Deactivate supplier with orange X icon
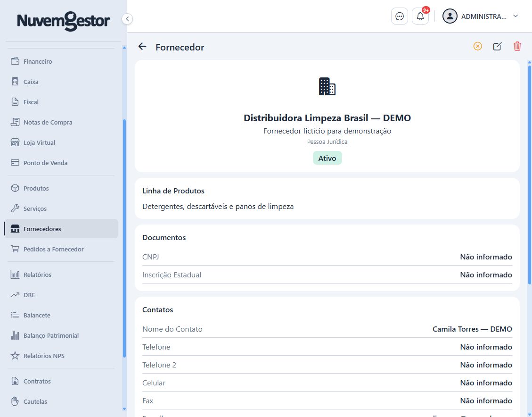This screenshot has width=532, height=417. pos(477,46)
